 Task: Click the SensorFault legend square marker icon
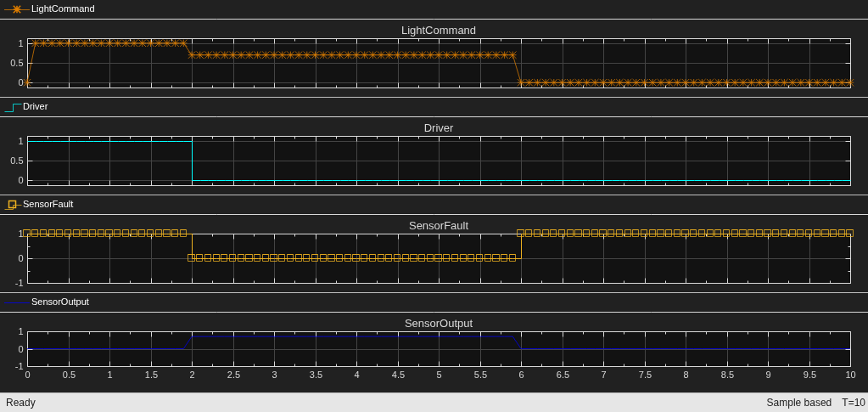pyautogui.click(x=13, y=205)
